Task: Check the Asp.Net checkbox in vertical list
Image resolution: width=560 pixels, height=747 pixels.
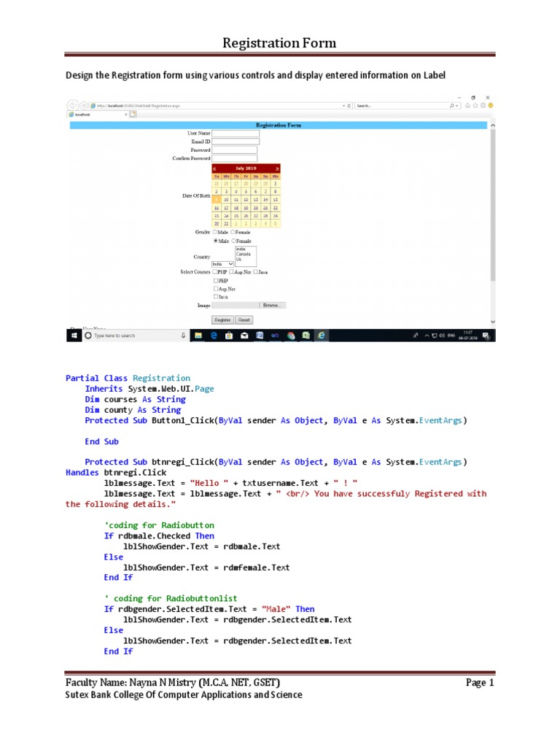Action: click(216, 289)
